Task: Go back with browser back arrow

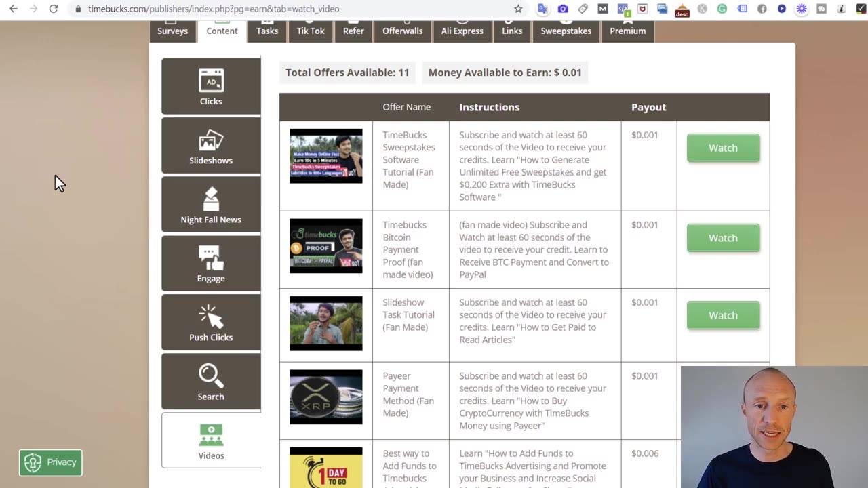Action: (14, 9)
